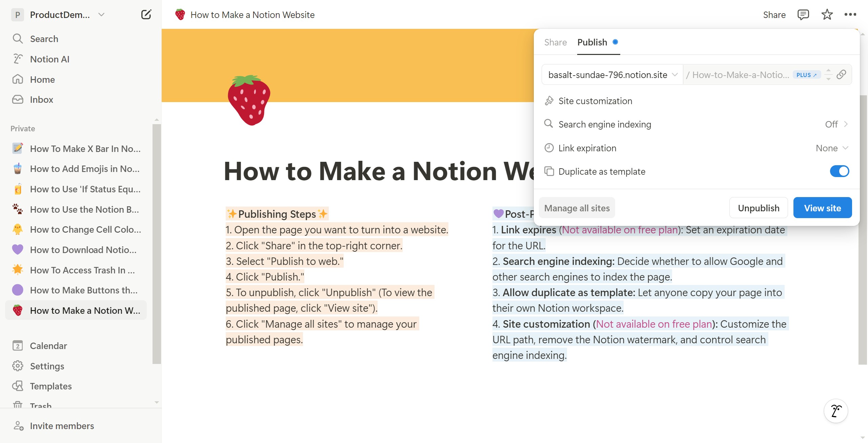Click text '4. Click "Publish."'
The image size is (868, 443).
pyautogui.click(x=265, y=277)
